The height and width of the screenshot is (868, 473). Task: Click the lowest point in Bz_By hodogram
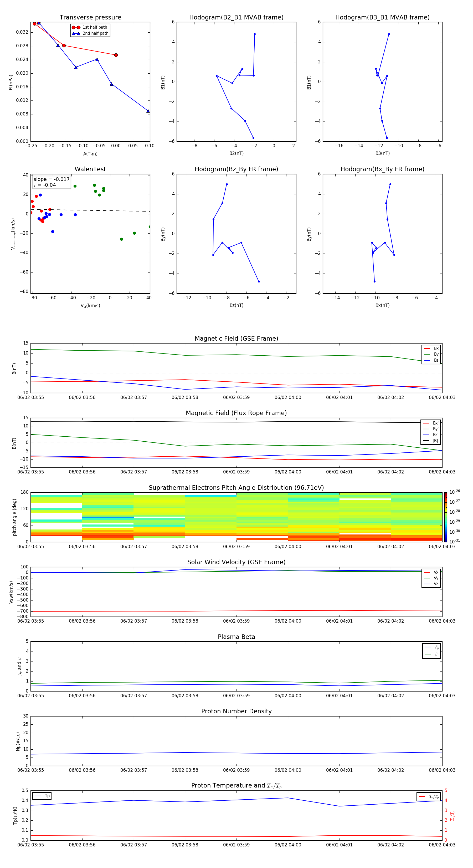pos(259,282)
